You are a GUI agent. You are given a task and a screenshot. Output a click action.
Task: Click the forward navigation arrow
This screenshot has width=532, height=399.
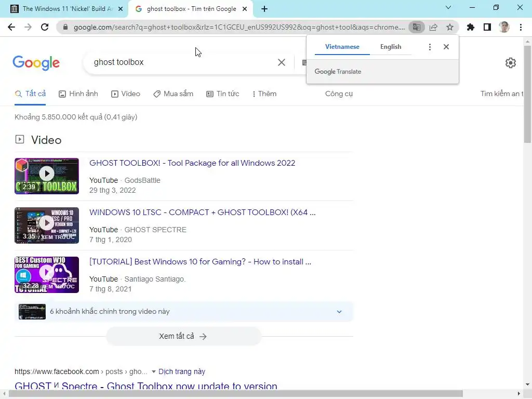point(28,27)
